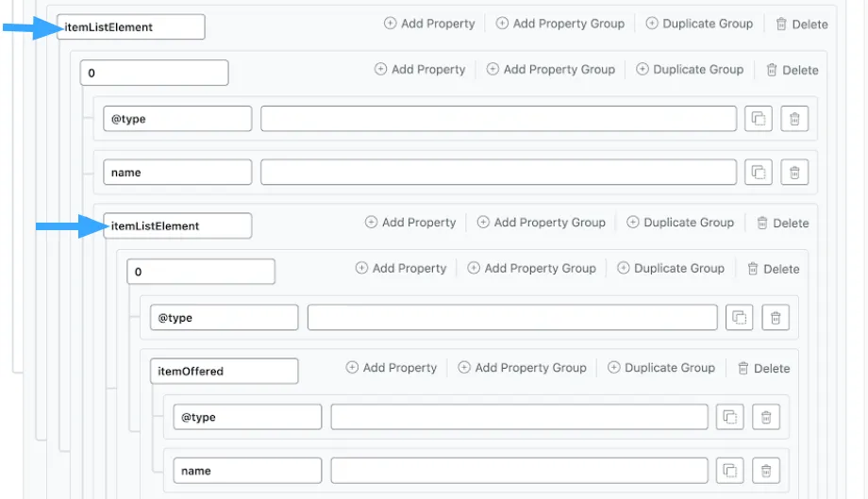Add Property to top-level itemListElement group

429,24
